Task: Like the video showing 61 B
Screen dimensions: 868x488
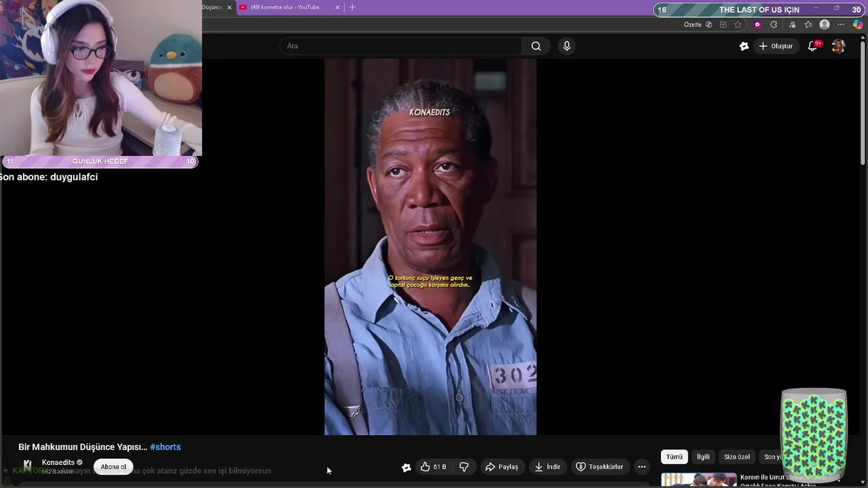Action: pyautogui.click(x=433, y=467)
